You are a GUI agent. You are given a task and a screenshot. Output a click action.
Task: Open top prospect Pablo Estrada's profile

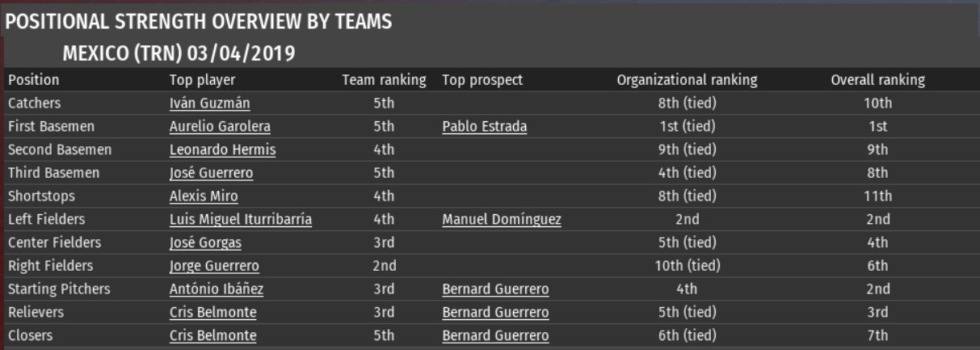click(x=485, y=127)
